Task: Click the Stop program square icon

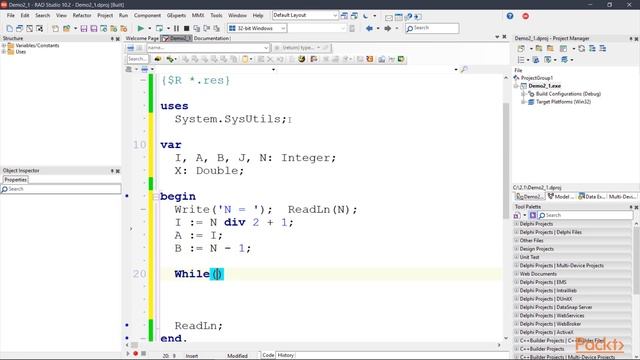Action: click(187, 28)
